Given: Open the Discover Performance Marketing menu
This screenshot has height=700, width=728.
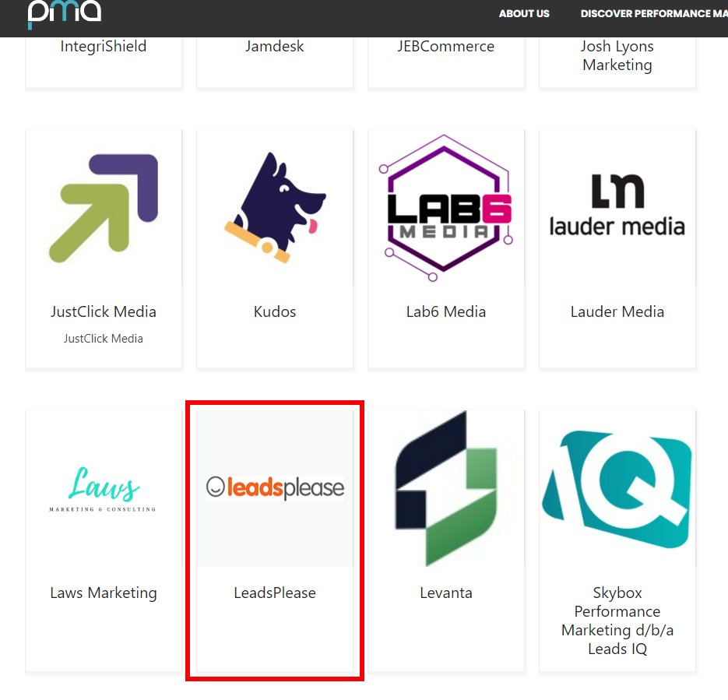Looking at the screenshot, I should (x=654, y=14).
